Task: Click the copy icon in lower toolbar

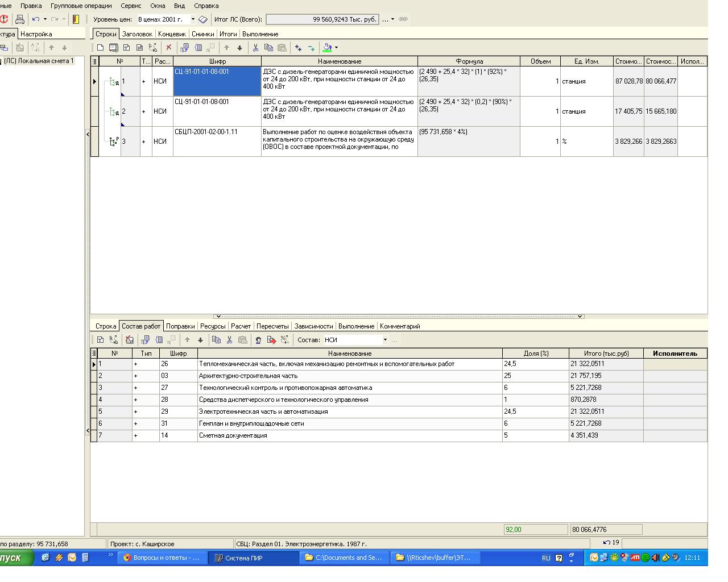Action: 216,340
